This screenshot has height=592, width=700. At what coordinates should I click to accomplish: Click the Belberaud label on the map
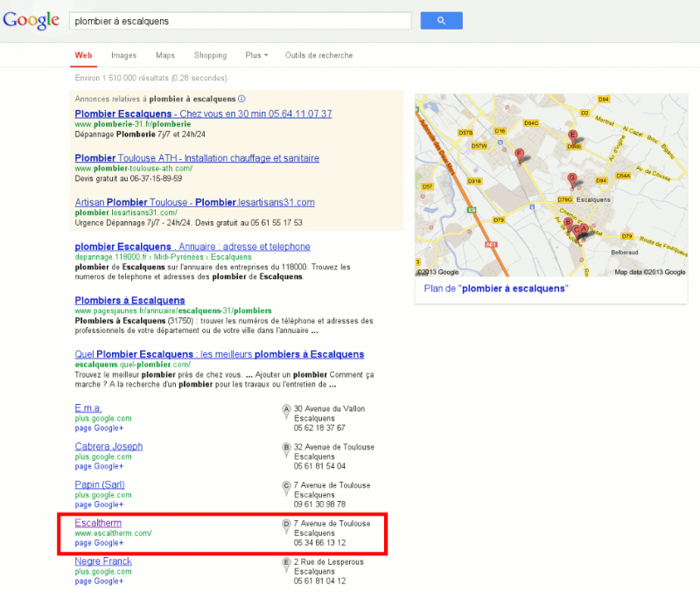coord(624,253)
